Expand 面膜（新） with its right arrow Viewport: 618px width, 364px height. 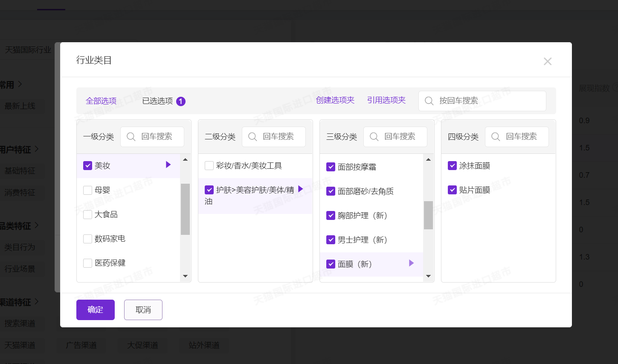pos(411,263)
